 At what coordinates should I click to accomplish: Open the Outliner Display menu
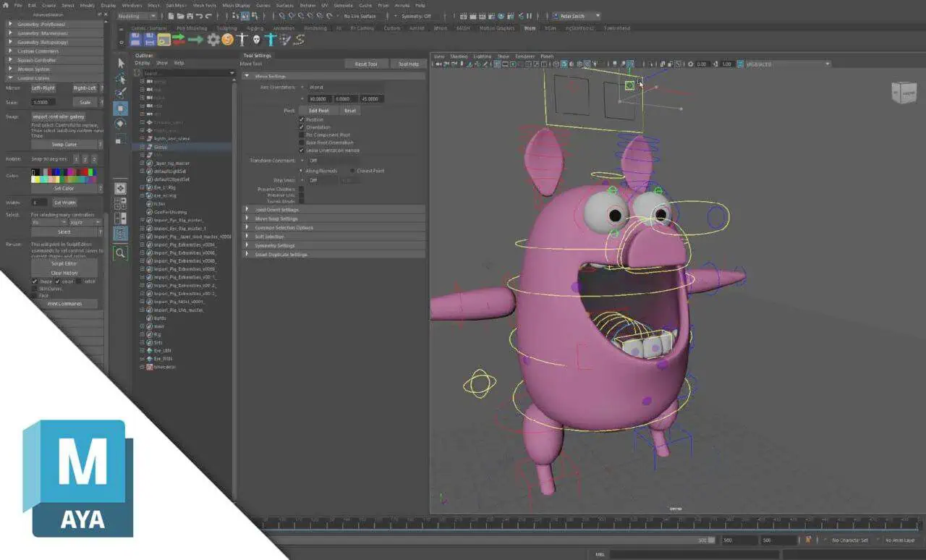pos(143,63)
